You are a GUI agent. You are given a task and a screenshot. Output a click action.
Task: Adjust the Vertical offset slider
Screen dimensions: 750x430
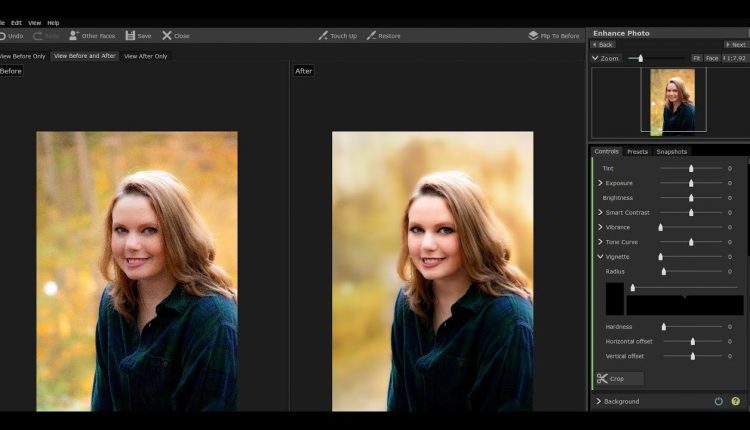[x=693, y=356]
